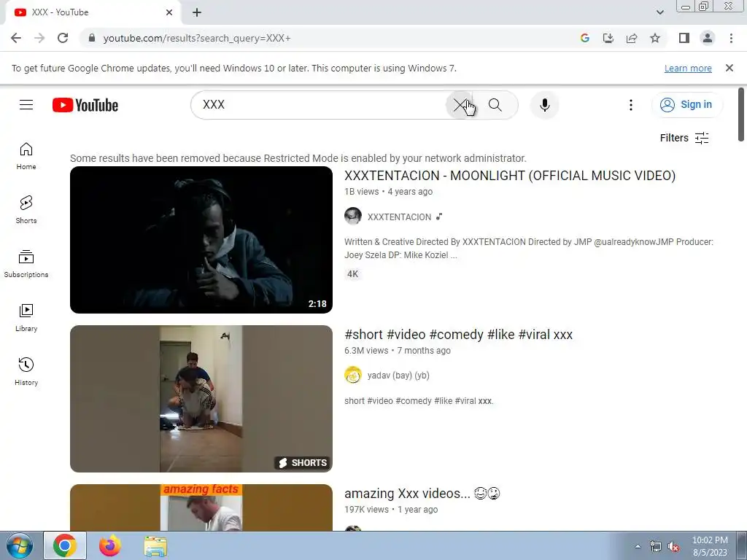Click the browser address bar URL
Screen dimensions: 747x560
[x=197, y=38]
